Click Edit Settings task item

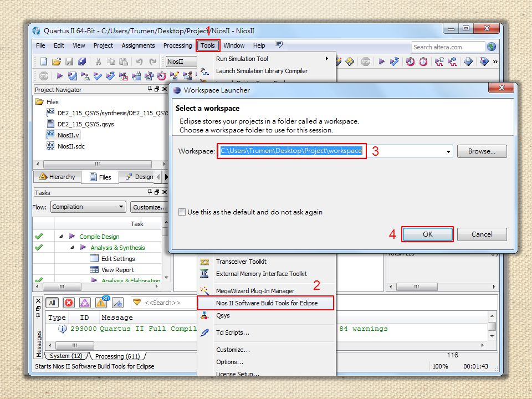pyautogui.click(x=117, y=259)
